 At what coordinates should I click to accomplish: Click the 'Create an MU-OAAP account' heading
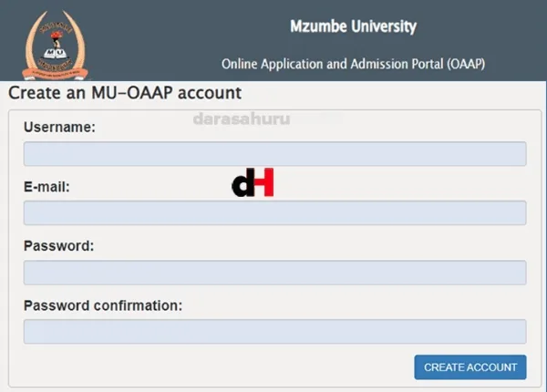pyautogui.click(x=125, y=93)
